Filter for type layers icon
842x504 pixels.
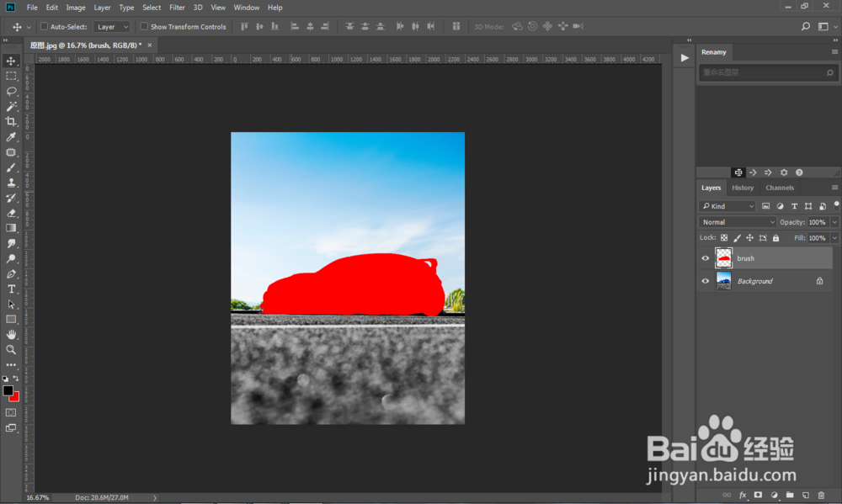(x=794, y=206)
